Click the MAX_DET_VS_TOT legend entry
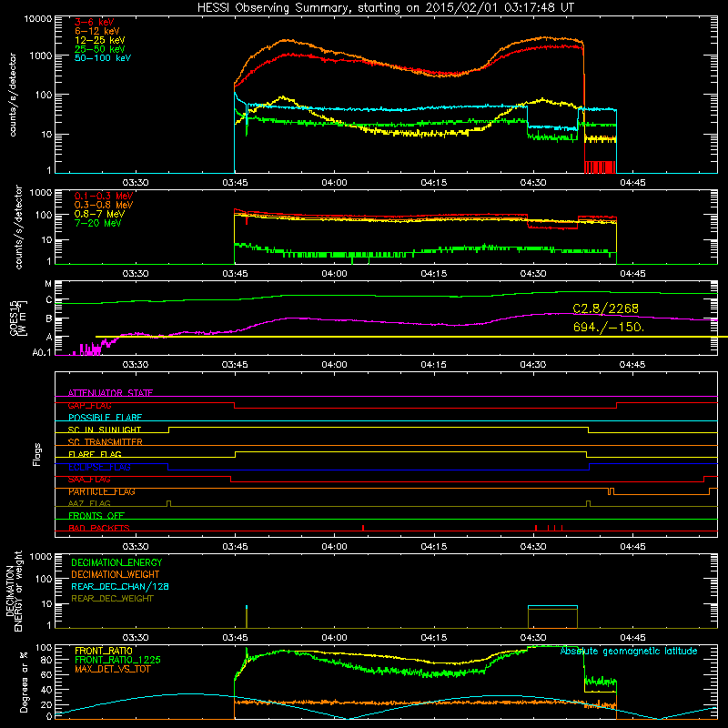The width and height of the screenshot is (728, 728). (x=113, y=669)
